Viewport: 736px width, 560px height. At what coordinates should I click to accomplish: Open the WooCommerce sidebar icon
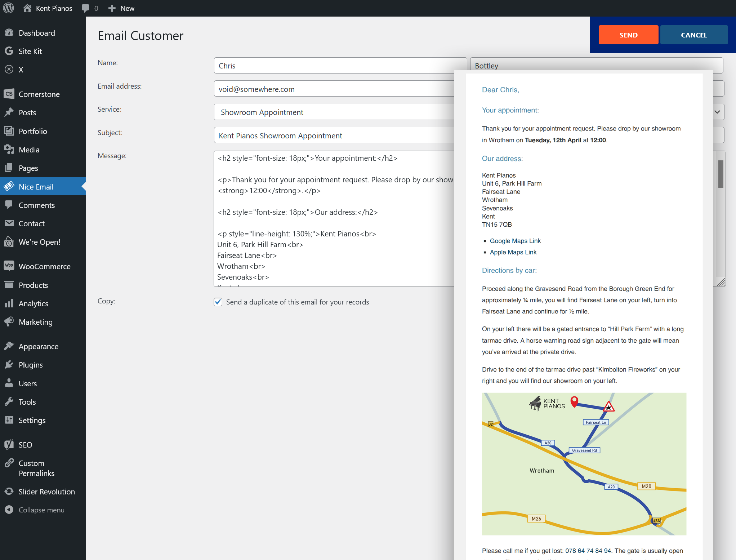(9, 266)
